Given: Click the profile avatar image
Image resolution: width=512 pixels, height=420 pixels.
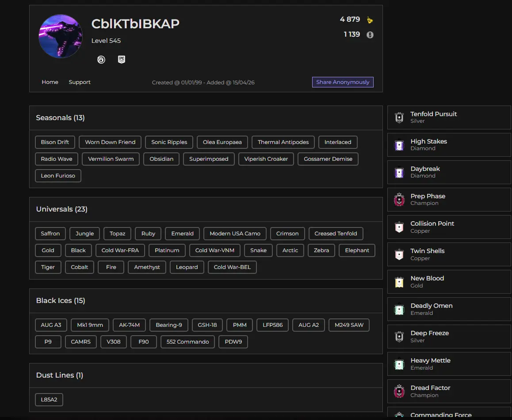Looking at the screenshot, I should tap(61, 36).
